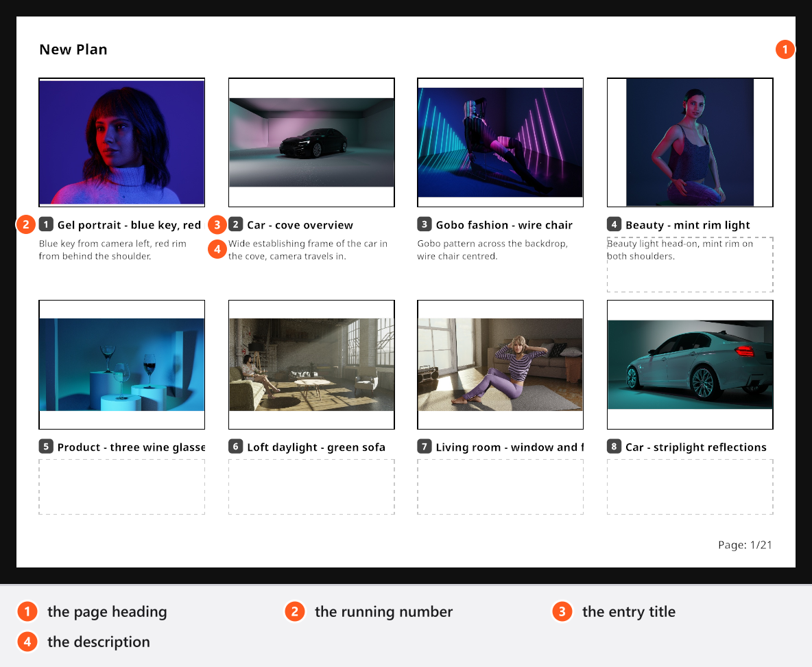The width and height of the screenshot is (812, 667).
Task: Click the "New Plan" page heading
Action: click(73, 49)
